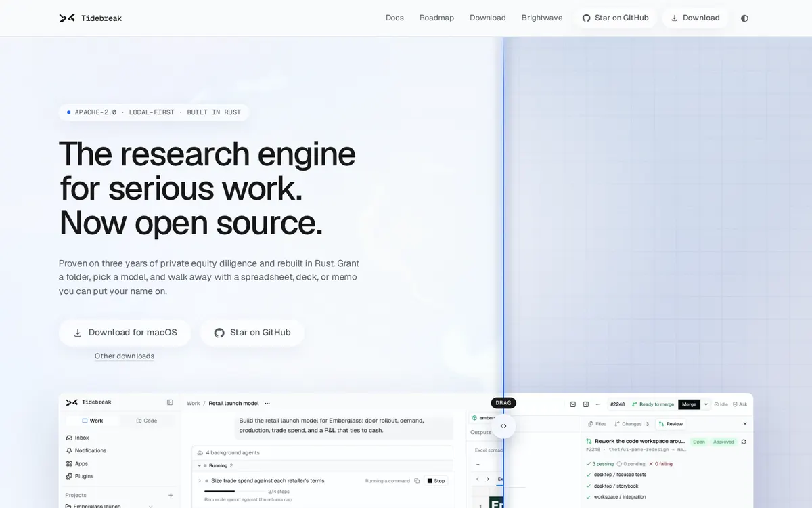The height and width of the screenshot is (508, 812).
Task: Go to next output arrow
Action: pyautogui.click(x=488, y=479)
